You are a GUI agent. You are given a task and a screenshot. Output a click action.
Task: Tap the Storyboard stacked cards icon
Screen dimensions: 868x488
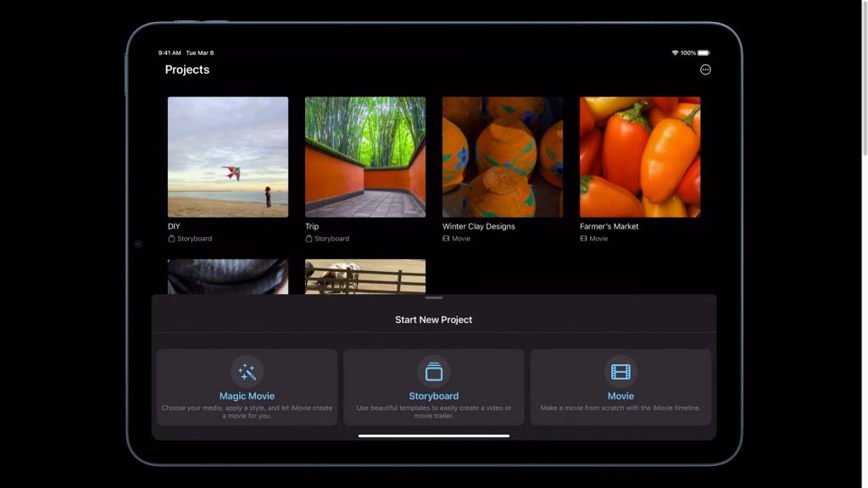434,372
